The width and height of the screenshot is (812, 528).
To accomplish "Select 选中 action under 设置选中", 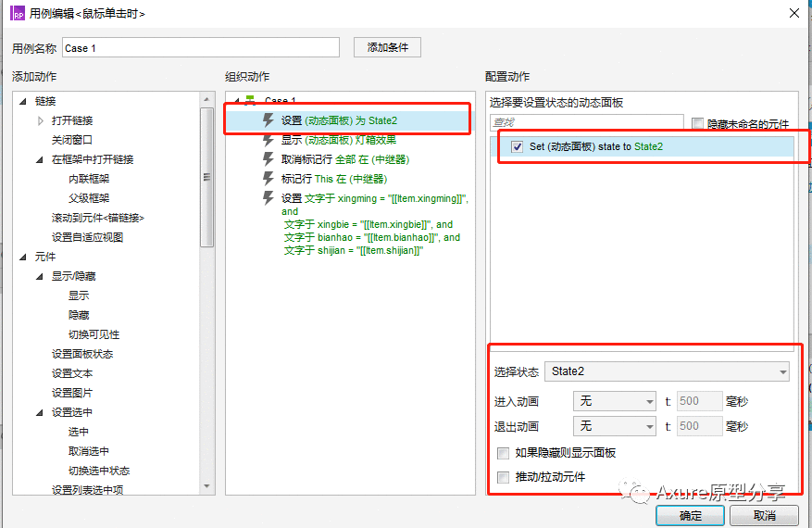I will (78, 432).
